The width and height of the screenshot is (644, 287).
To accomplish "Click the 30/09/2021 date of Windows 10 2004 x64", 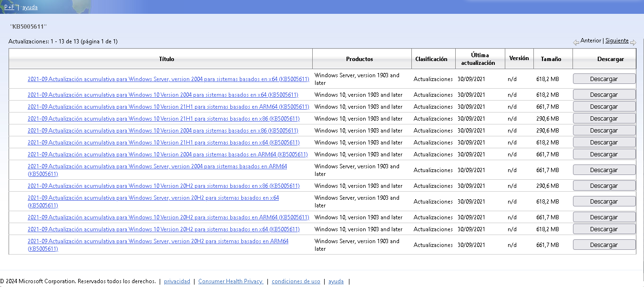I will [471, 95].
